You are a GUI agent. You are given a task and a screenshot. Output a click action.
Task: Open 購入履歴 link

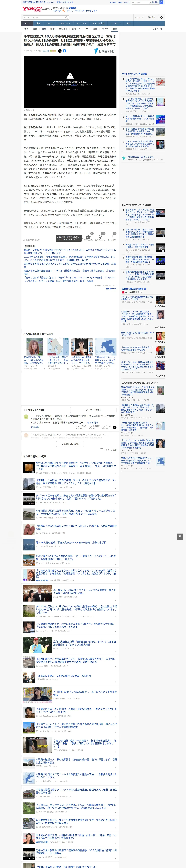[152, 17]
